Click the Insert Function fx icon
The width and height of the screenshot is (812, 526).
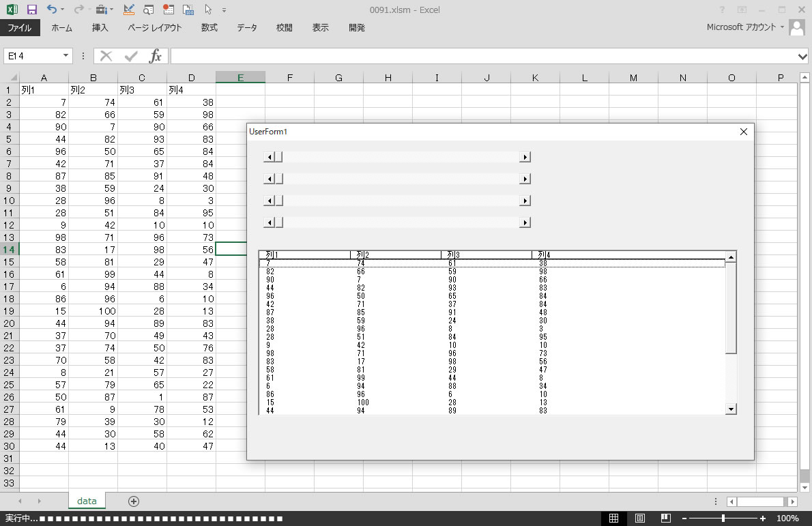156,56
